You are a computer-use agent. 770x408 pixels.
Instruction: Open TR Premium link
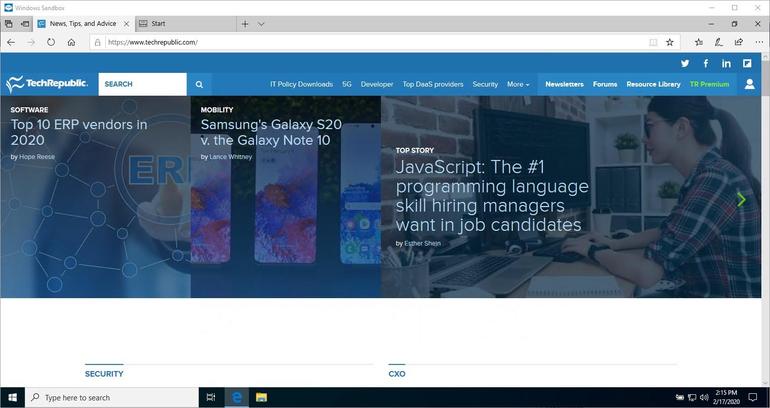[710, 84]
